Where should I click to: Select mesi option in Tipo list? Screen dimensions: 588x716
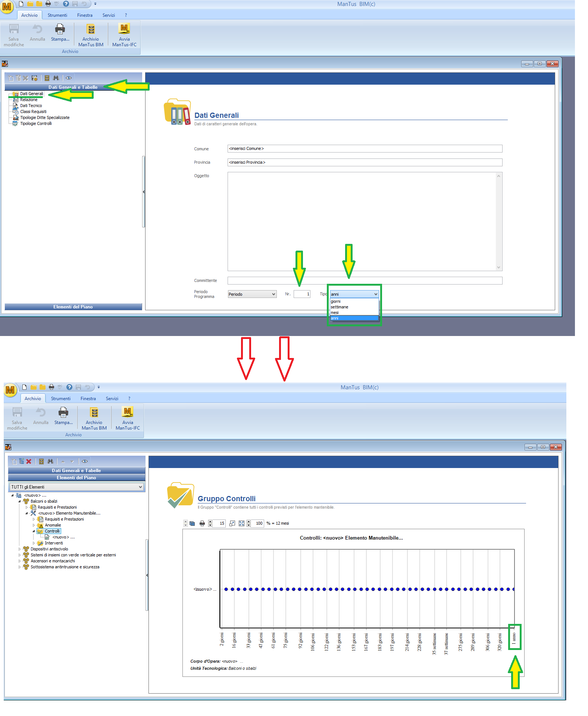pyautogui.click(x=354, y=313)
